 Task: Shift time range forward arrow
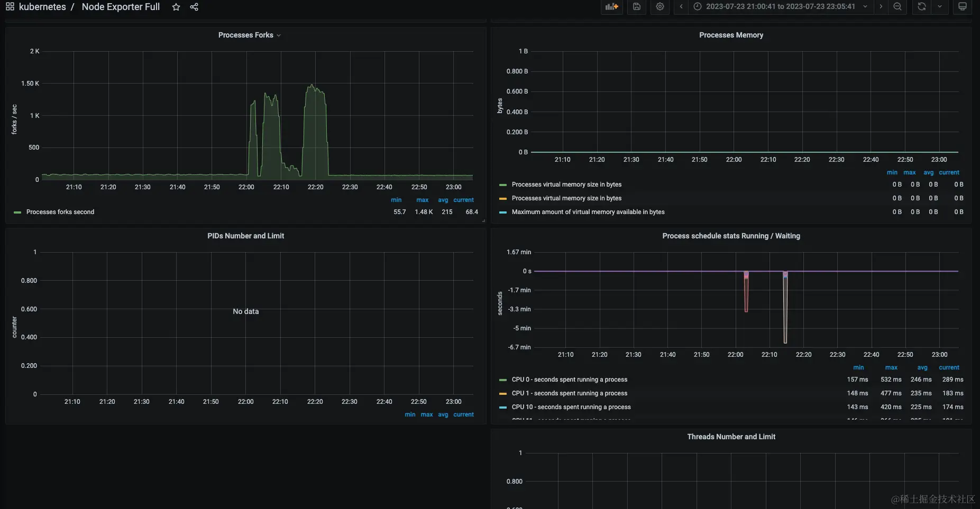pyautogui.click(x=881, y=7)
